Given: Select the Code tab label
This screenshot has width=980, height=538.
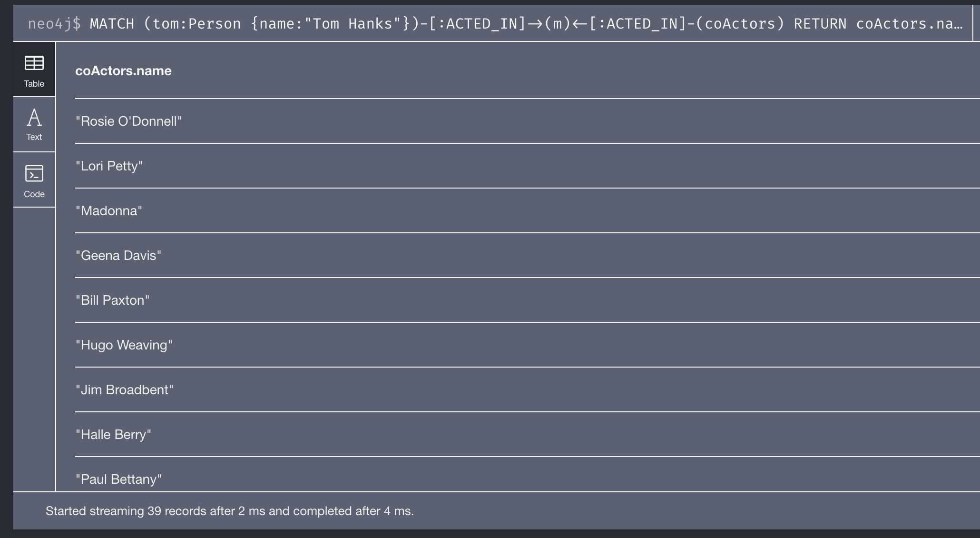Looking at the screenshot, I should [x=34, y=194].
